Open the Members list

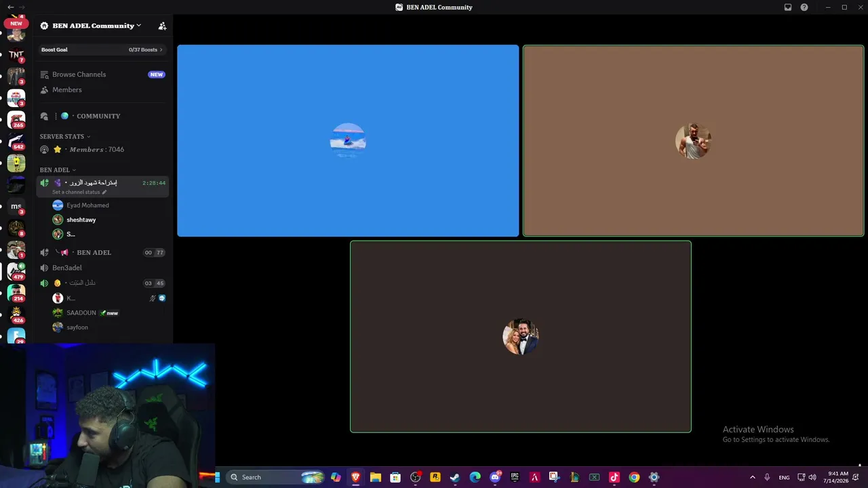[102, 89]
